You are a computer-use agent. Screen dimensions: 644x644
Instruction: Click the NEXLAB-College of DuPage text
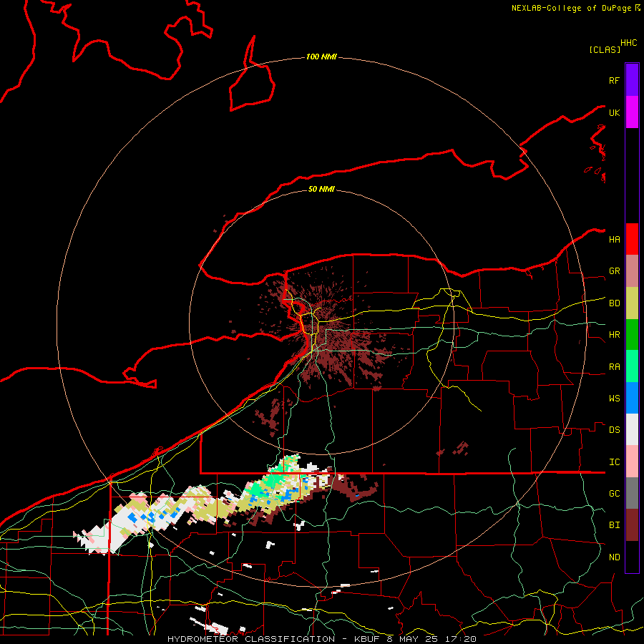coord(572,8)
